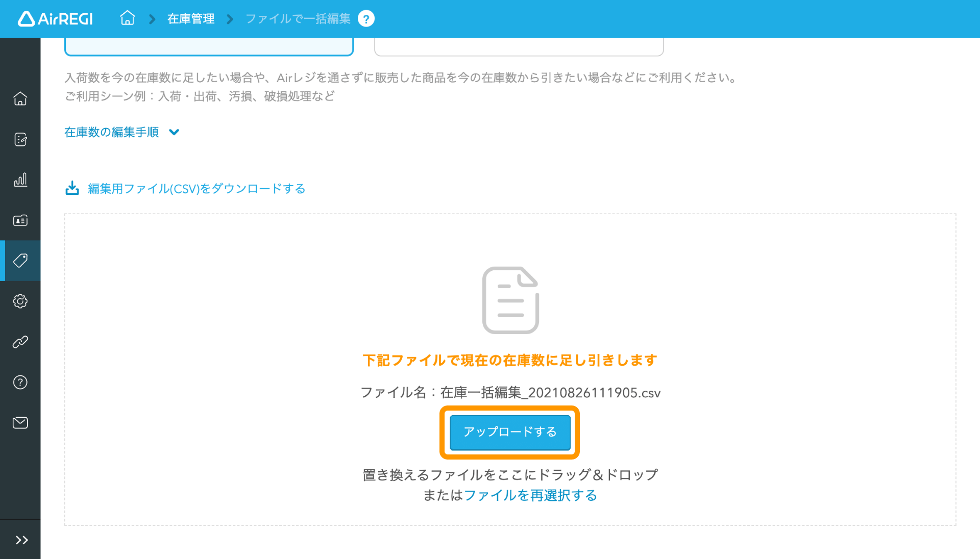This screenshot has width=980, height=559.
Task: Select 在庫管理 breadcrumb menu item
Action: tap(190, 18)
